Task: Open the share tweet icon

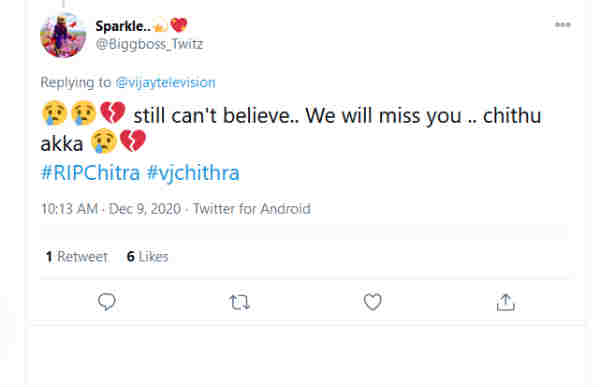Action: point(505,302)
